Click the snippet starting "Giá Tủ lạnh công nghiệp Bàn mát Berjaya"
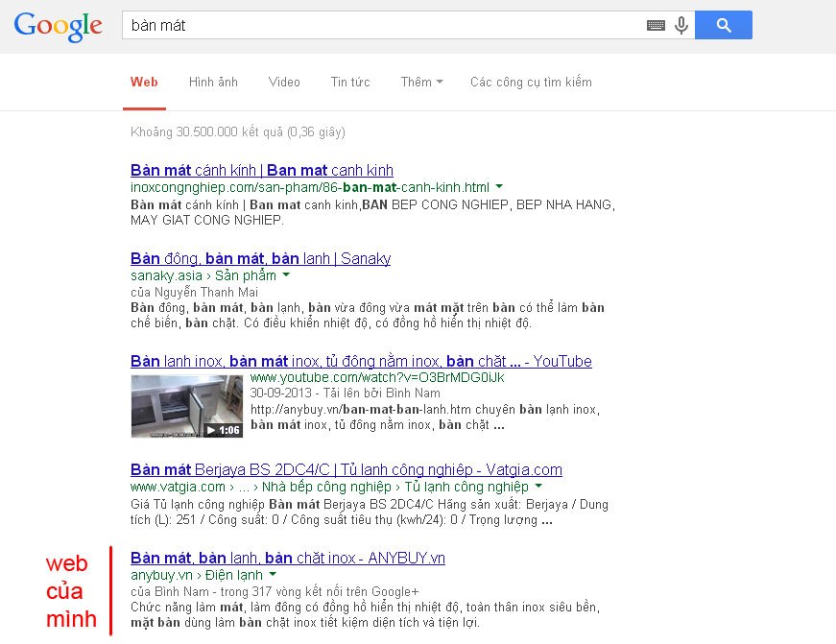Viewport: 836px width, 644px height. pos(370,513)
